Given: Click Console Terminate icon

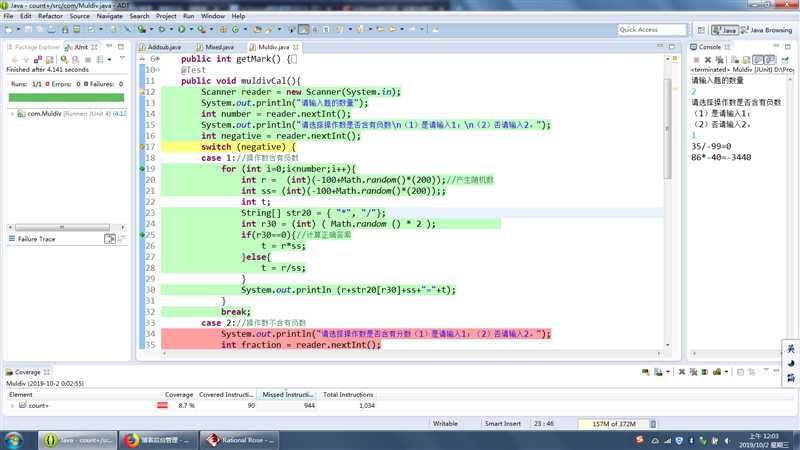Looking at the screenshot, I should point(696,60).
